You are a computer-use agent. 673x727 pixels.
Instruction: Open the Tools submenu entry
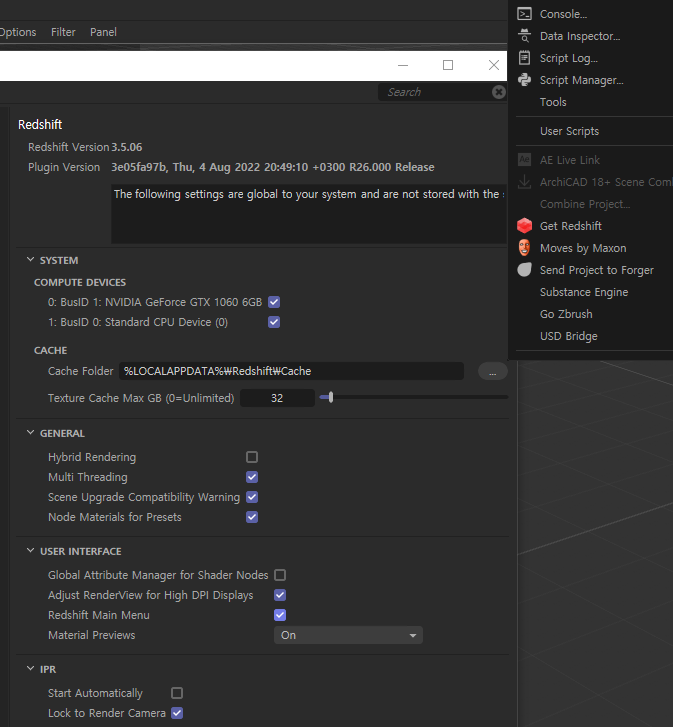[x=553, y=102]
